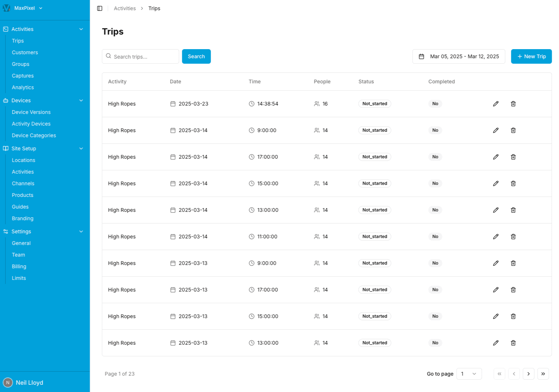Collapse the Devices sidebar section
This screenshot has width=559, height=392.
[81, 100]
